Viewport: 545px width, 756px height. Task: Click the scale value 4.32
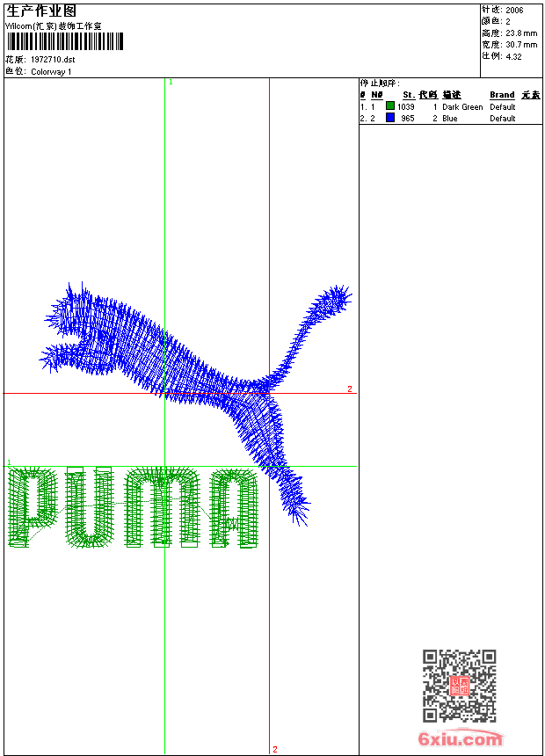click(513, 56)
